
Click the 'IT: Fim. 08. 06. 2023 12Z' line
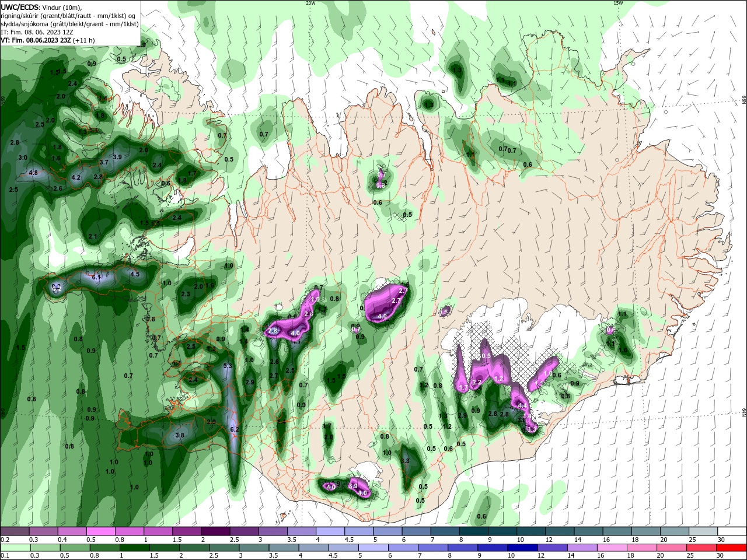[37, 32]
